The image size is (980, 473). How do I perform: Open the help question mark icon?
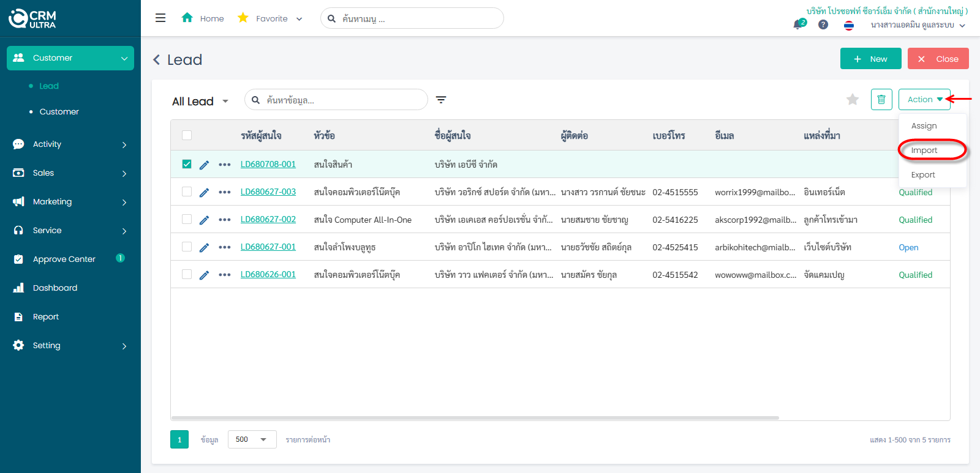pos(823,24)
